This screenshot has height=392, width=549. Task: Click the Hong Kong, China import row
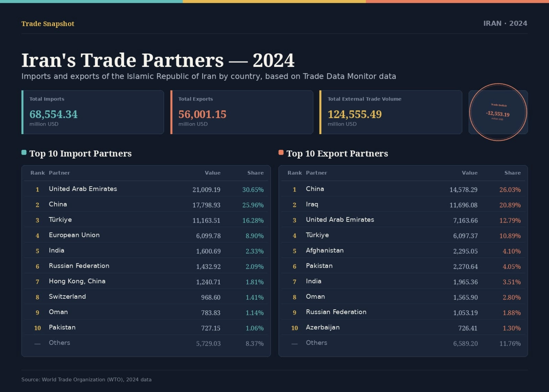point(146,281)
